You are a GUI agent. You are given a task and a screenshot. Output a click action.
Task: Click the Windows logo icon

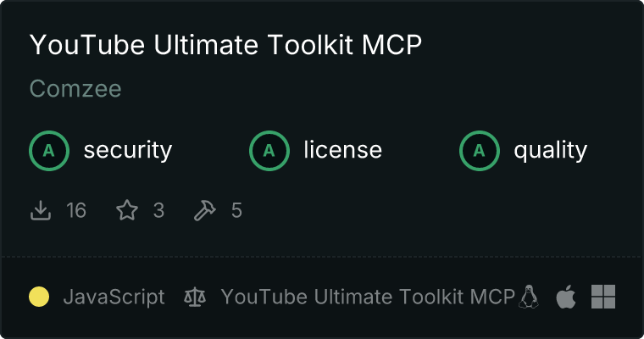coord(603,297)
